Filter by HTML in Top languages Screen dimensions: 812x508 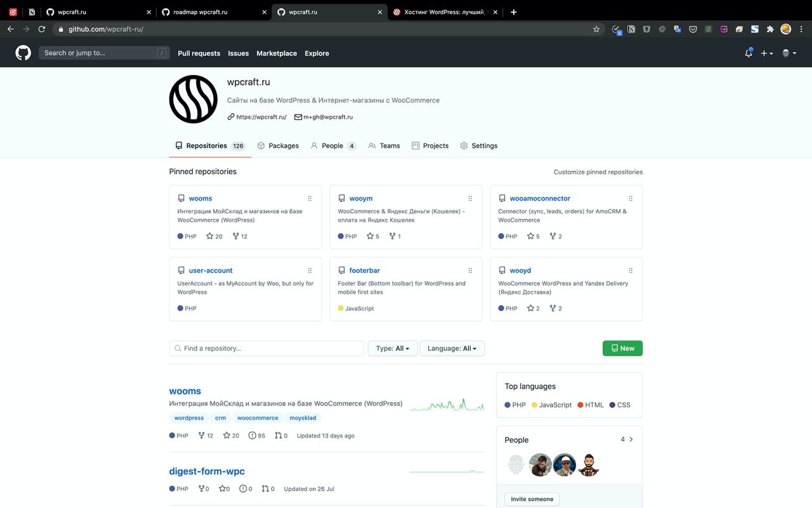591,405
